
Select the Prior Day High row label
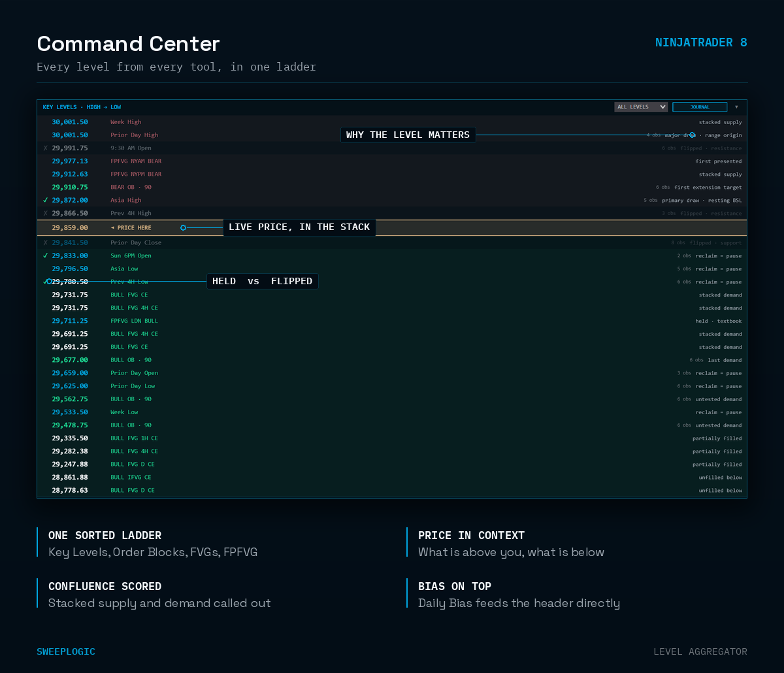click(x=134, y=135)
